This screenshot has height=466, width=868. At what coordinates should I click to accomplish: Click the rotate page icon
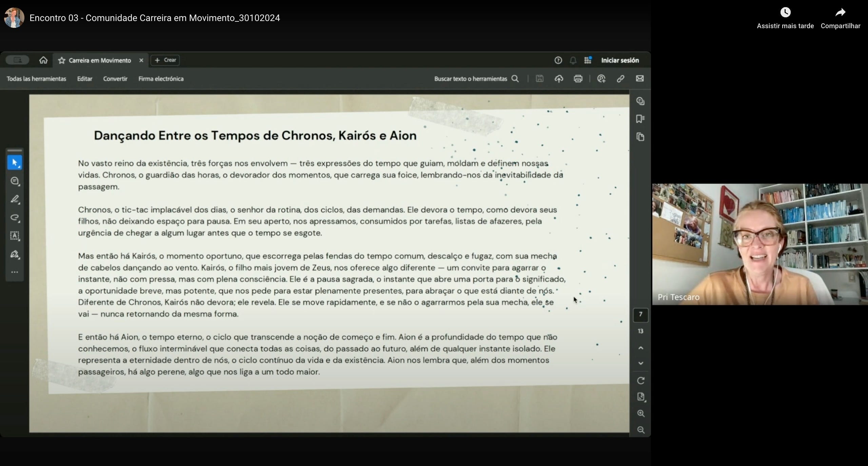641,381
